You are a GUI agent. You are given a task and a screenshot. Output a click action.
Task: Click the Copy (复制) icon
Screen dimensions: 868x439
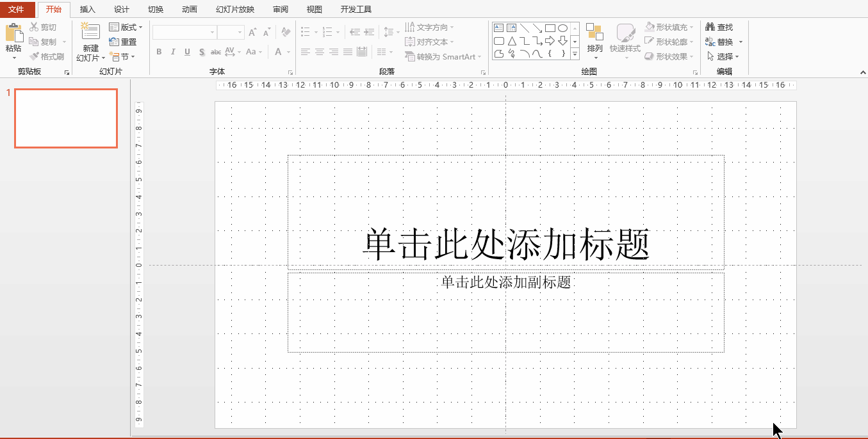33,42
